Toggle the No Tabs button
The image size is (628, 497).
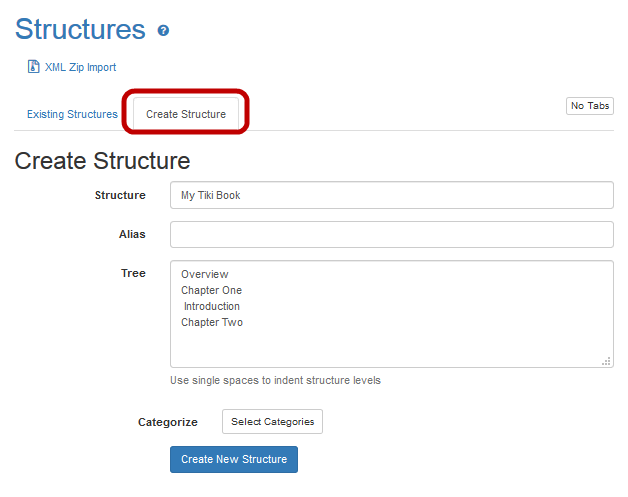tap(589, 106)
